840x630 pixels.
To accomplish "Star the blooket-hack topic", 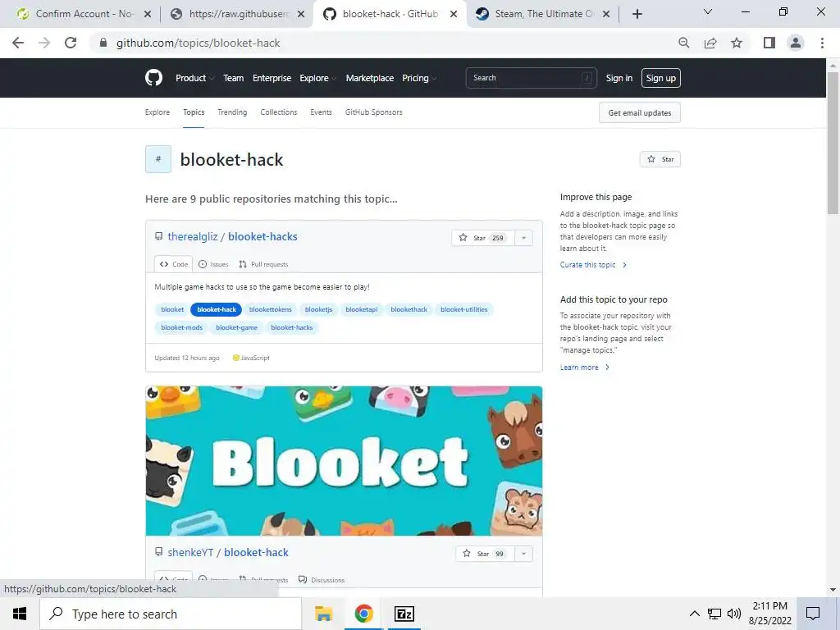I will tap(660, 159).
